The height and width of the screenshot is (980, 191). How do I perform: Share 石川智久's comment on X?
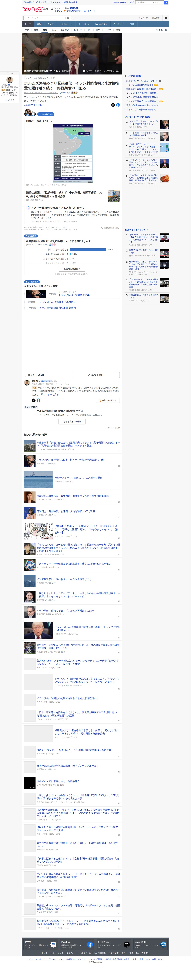tap(34, 400)
